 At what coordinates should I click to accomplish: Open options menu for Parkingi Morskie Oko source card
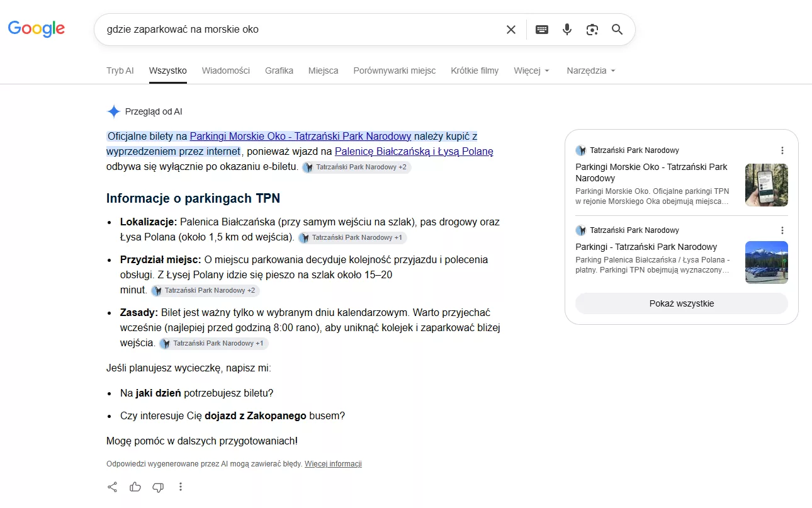click(x=782, y=150)
